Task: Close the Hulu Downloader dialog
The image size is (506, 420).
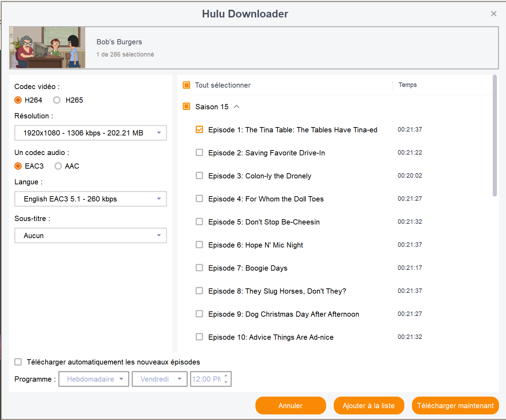Action: click(493, 14)
